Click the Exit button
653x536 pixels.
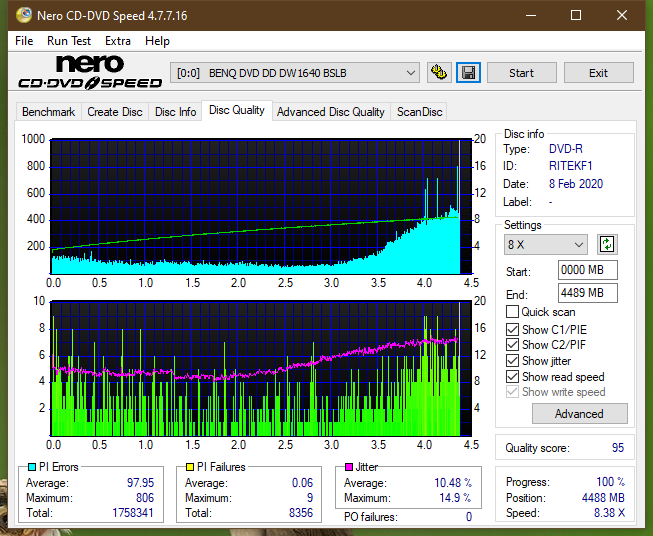coord(598,73)
